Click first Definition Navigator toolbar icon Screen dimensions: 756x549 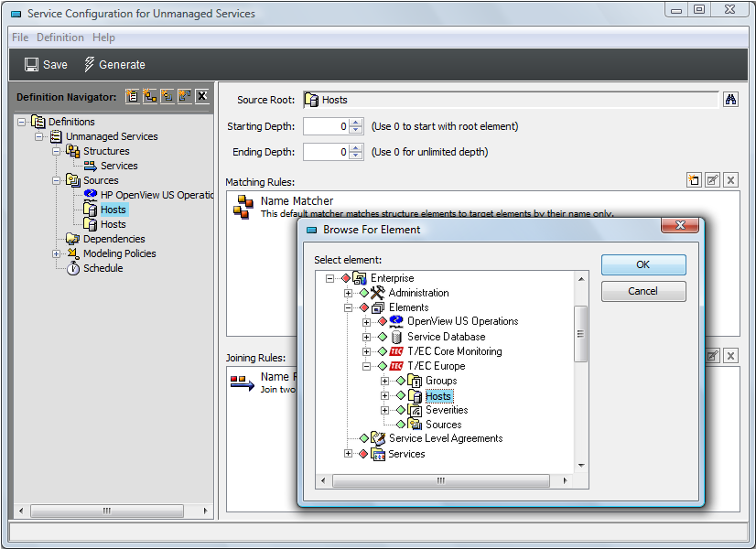point(132,96)
